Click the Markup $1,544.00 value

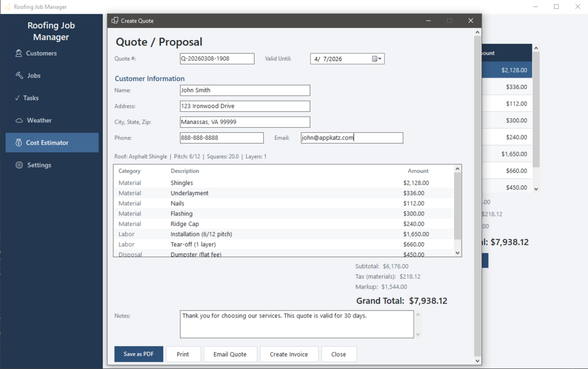[x=394, y=287]
